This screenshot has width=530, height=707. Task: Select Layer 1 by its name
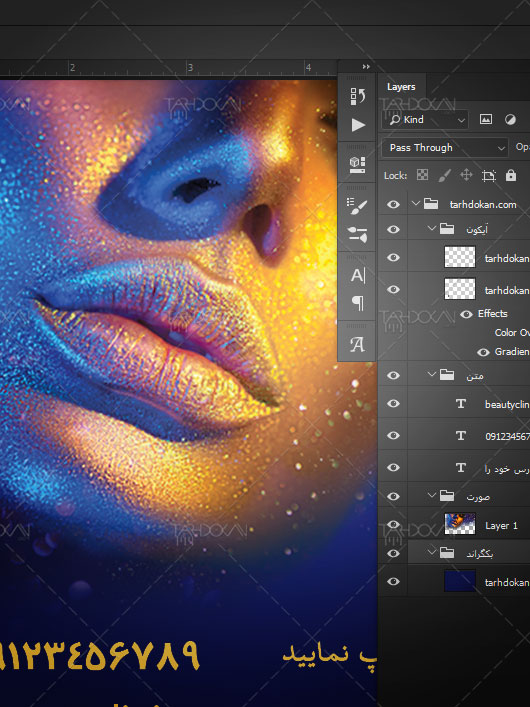pos(501,526)
